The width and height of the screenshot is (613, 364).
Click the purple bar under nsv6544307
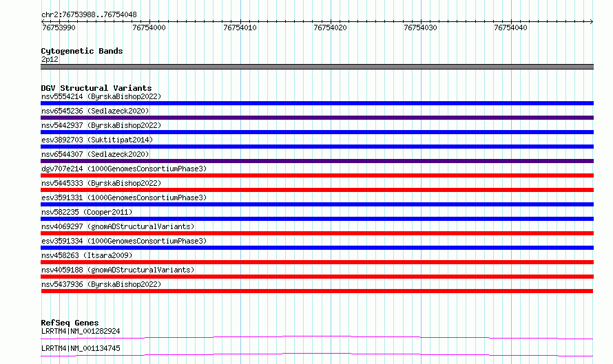[317, 161]
